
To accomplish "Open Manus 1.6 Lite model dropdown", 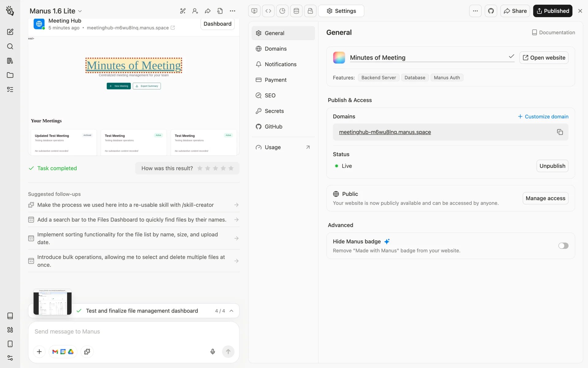I will [56, 11].
